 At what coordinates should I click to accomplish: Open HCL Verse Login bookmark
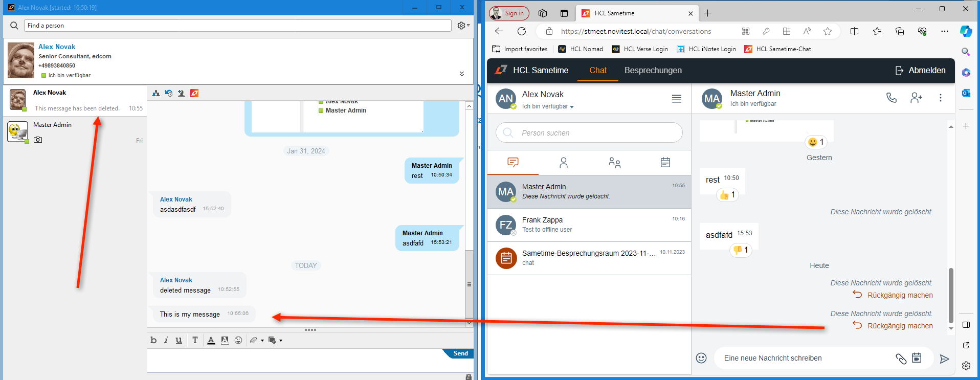coord(640,49)
